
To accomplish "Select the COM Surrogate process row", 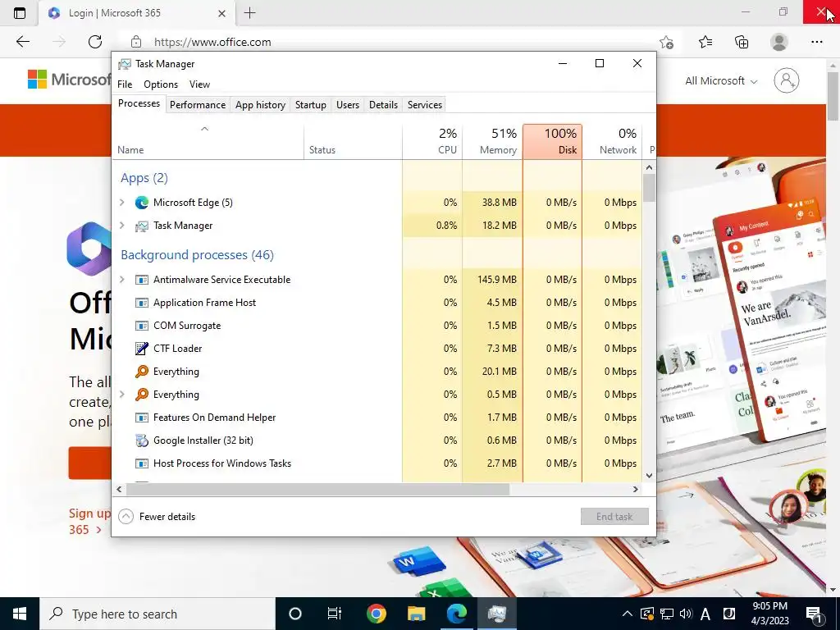I will [x=377, y=326].
